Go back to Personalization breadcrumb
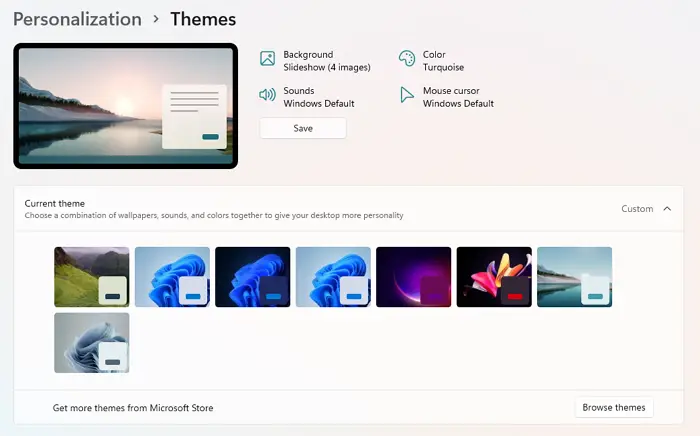The height and width of the screenshot is (436, 700). 77,19
